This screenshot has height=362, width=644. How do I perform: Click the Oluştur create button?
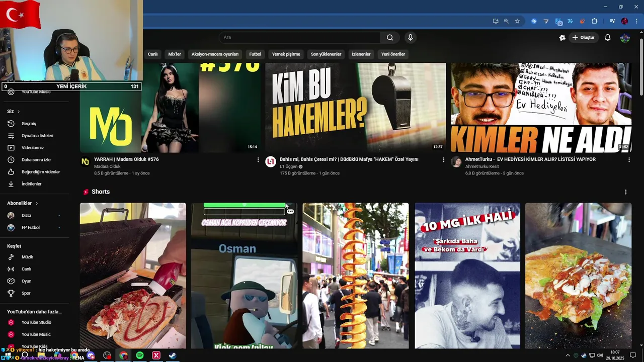tap(584, 37)
